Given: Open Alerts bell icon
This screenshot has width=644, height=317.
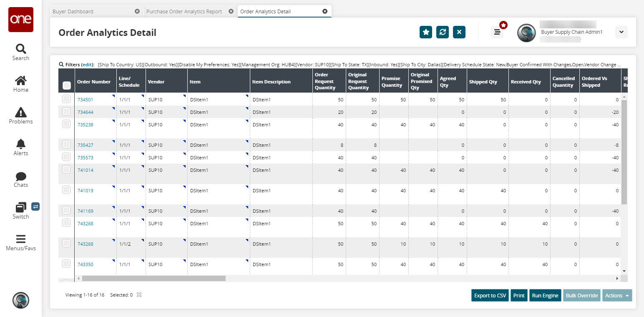Looking at the screenshot, I should pos(20,144).
